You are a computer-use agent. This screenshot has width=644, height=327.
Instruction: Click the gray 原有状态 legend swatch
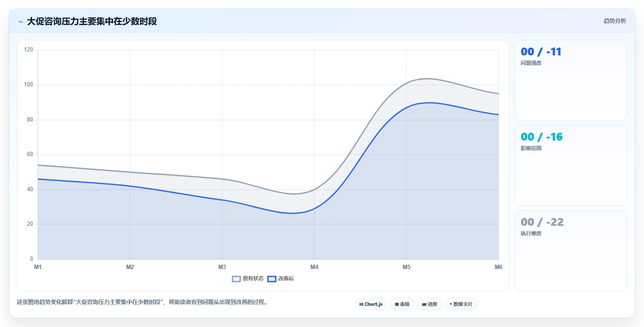point(236,279)
